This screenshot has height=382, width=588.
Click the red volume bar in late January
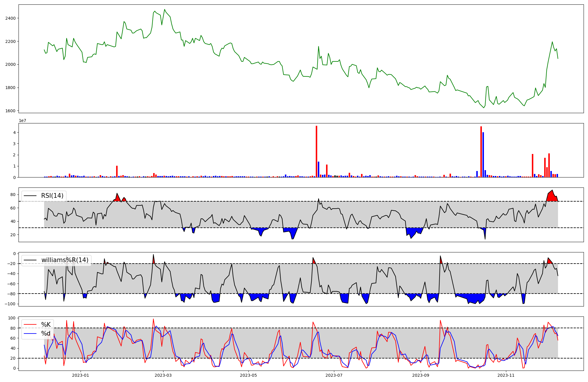[x=117, y=171]
